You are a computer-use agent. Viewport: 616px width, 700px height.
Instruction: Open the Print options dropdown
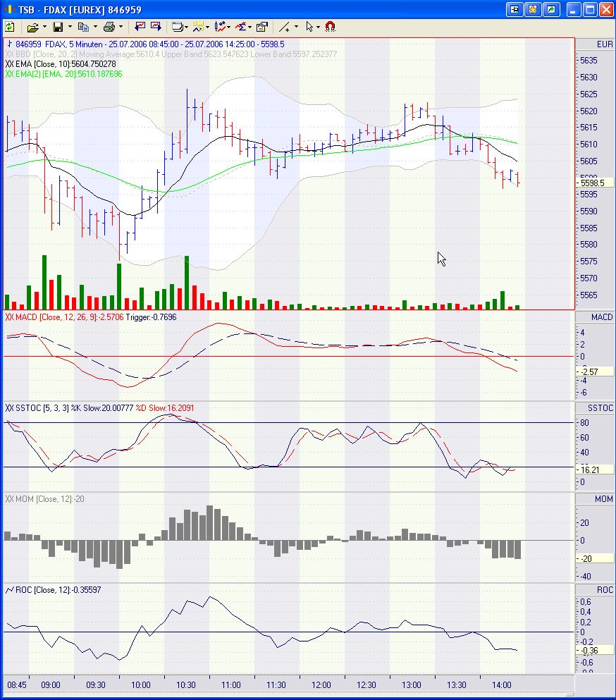[x=119, y=26]
